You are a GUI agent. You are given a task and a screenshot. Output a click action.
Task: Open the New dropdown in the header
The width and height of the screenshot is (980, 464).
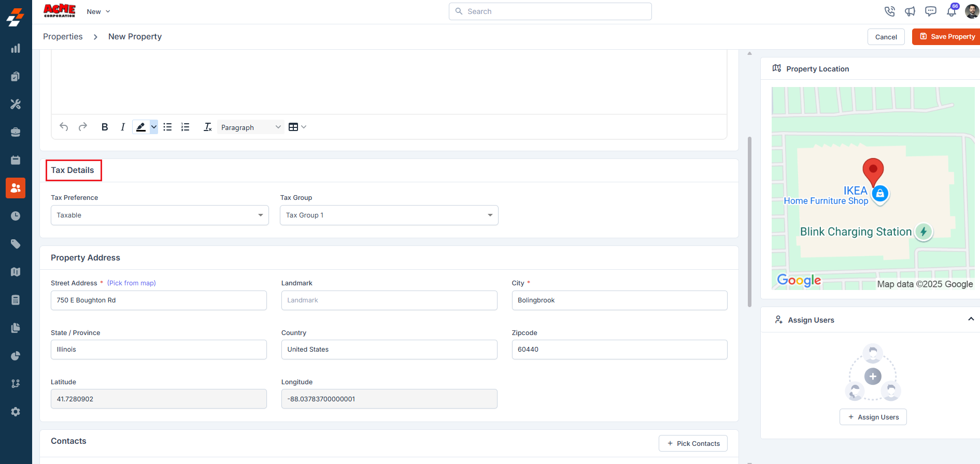point(98,11)
